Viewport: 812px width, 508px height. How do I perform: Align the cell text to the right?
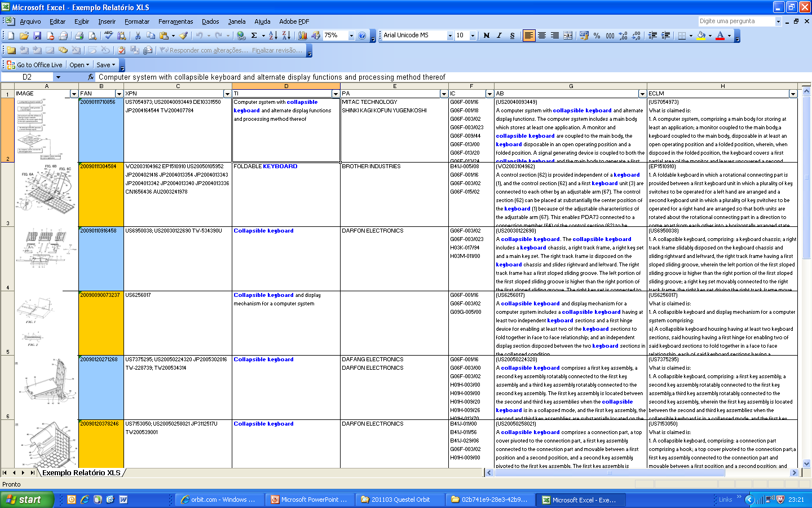pyautogui.click(x=555, y=35)
